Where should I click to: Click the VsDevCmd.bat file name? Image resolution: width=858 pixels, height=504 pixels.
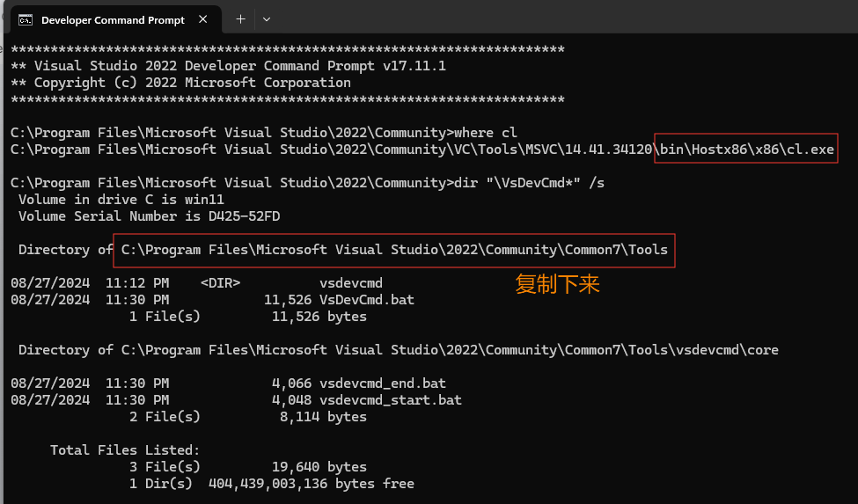[367, 300]
